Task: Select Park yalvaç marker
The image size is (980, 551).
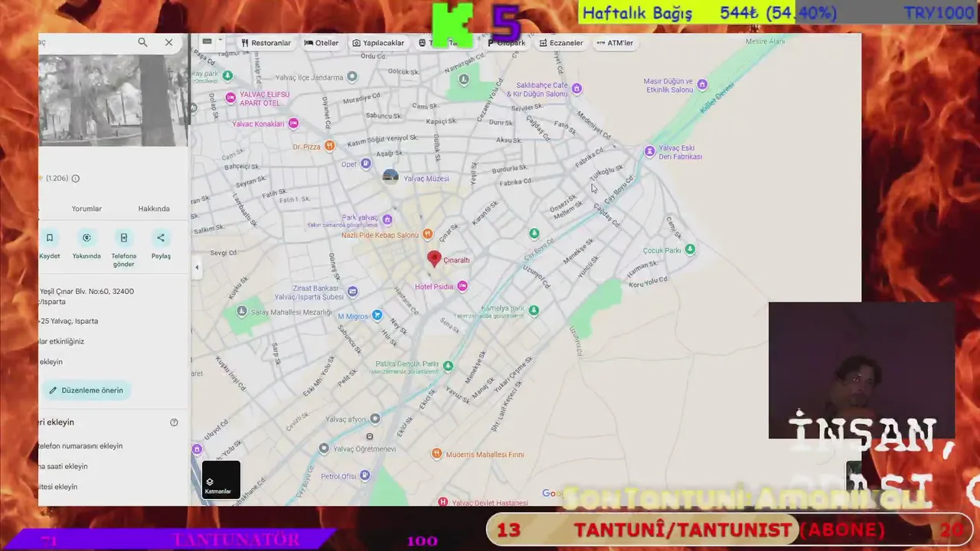Action: (387, 220)
